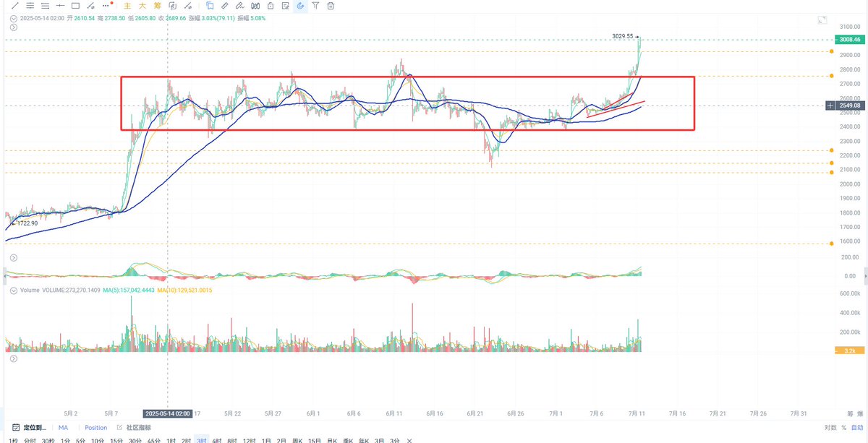The height and width of the screenshot is (443, 868).
Task: Toggle the drawing lock icon
Action: 271,6
